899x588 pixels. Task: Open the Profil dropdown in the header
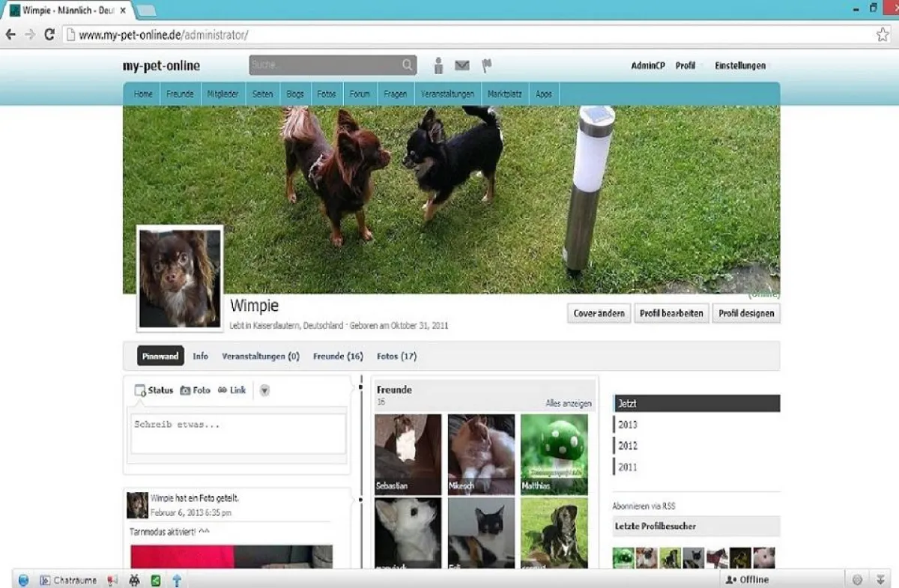685,65
